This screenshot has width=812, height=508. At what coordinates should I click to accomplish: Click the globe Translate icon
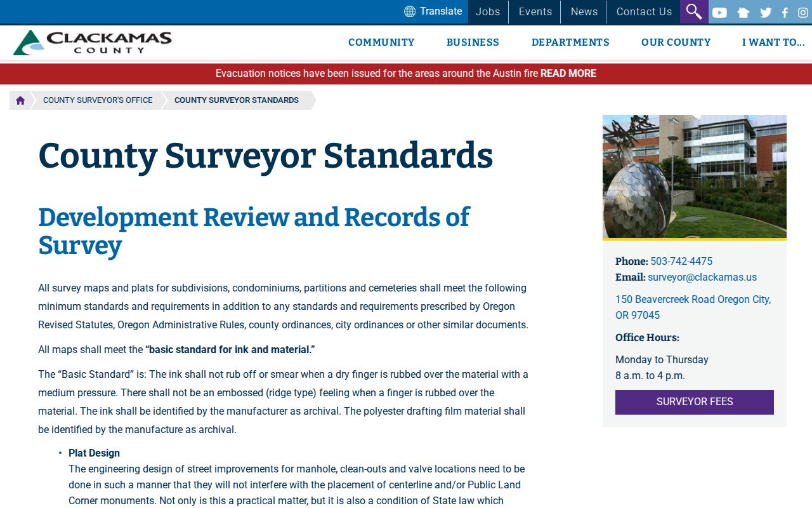pos(410,11)
